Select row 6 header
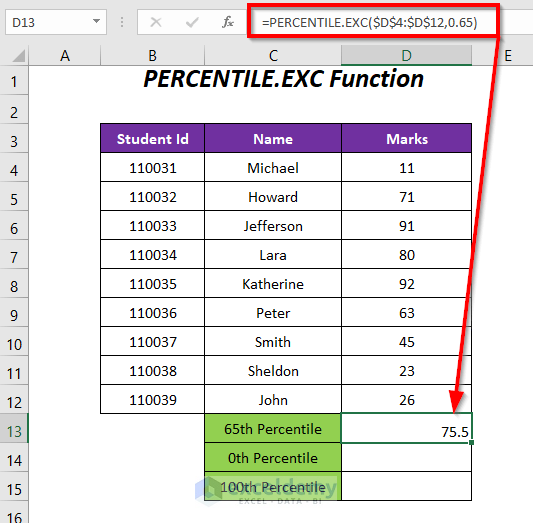The width and height of the screenshot is (533, 523). coord(14,226)
